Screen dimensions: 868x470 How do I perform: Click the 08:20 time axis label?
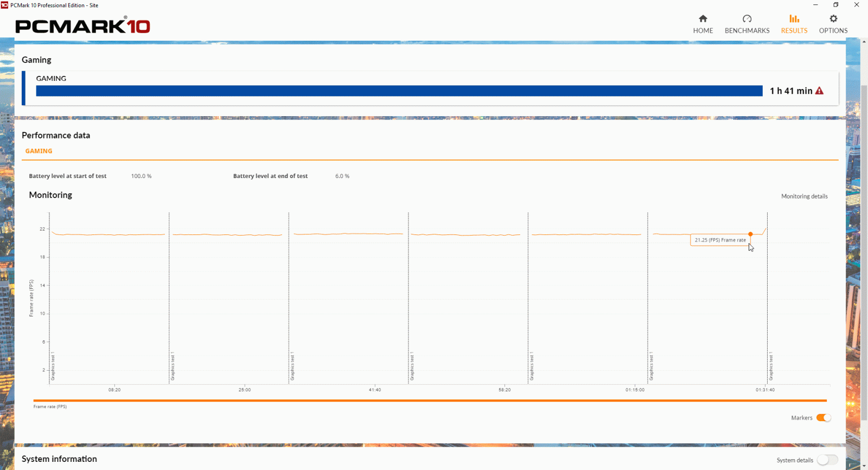(114, 390)
